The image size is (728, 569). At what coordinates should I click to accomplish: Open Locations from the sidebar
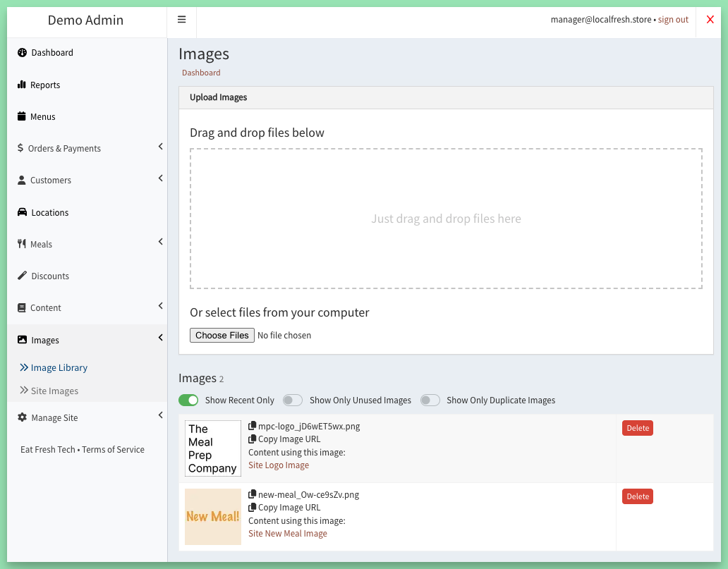pos(49,212)
